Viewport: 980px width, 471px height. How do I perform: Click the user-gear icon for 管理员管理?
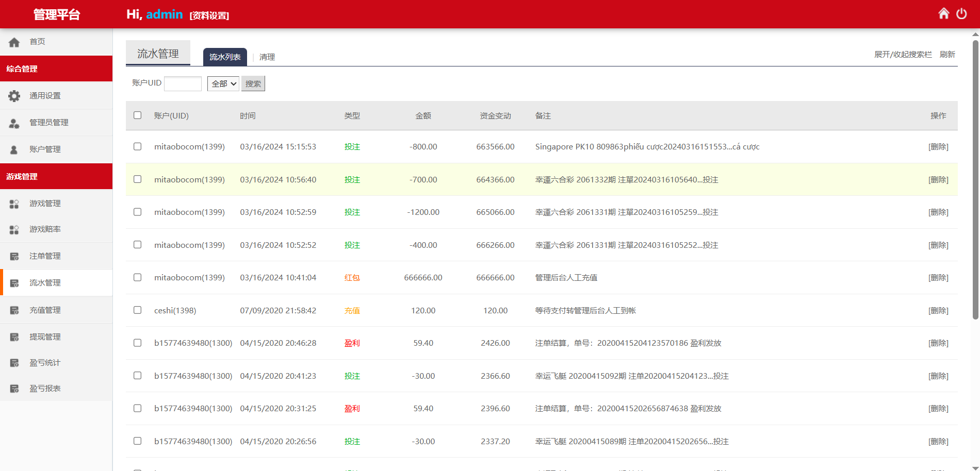tap(14, 123)
